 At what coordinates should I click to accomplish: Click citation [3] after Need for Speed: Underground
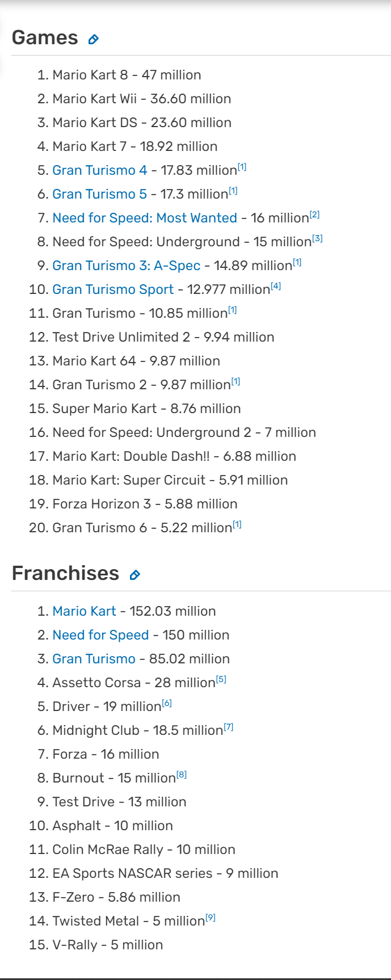[x=318, y=238]
